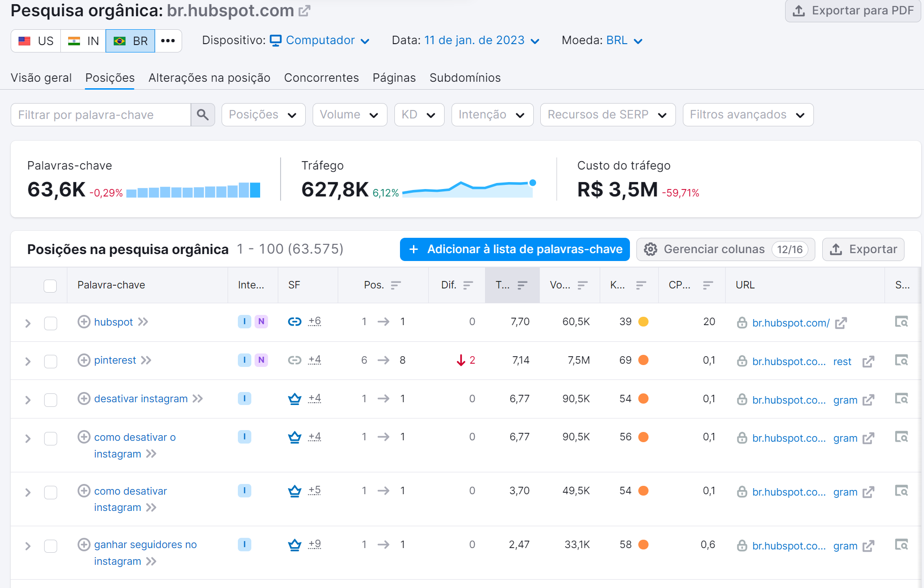The height and width of the screenshot is (588, 924).
Task: Check the ganhar seguidores no instagram row checkbox
Action: pos(50,546)
